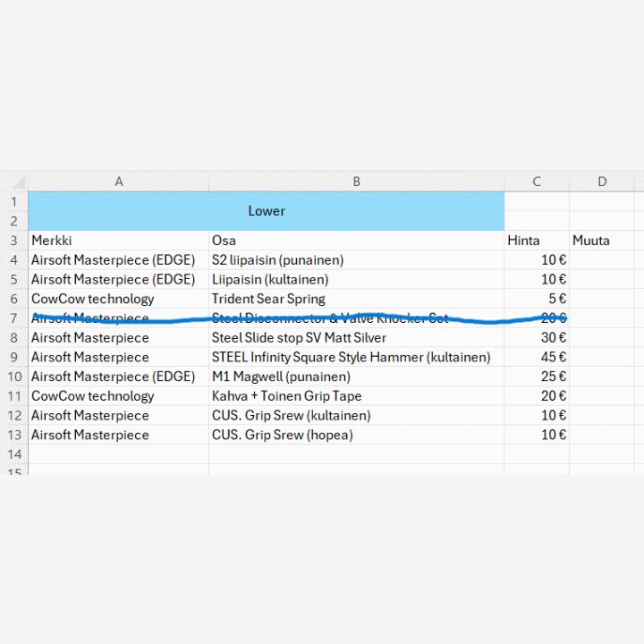Select column B header

[x=356, y=182]
